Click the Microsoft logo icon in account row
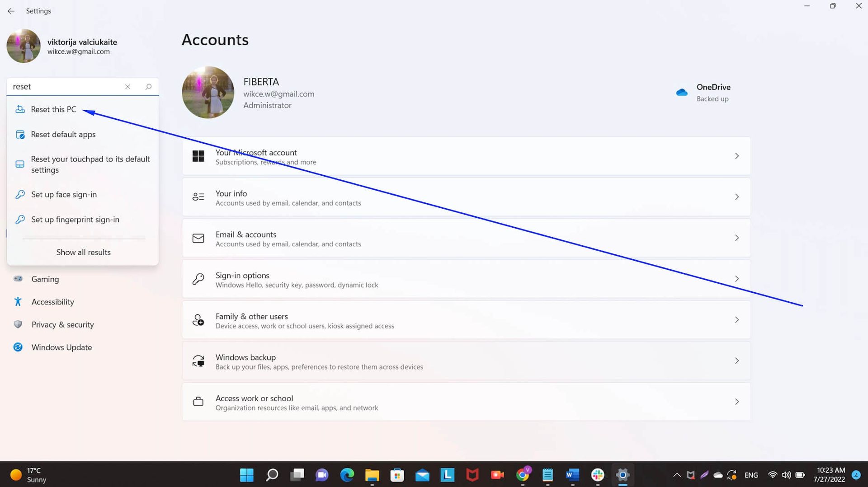This screenshot has height=487, width=868. (198, 156)
